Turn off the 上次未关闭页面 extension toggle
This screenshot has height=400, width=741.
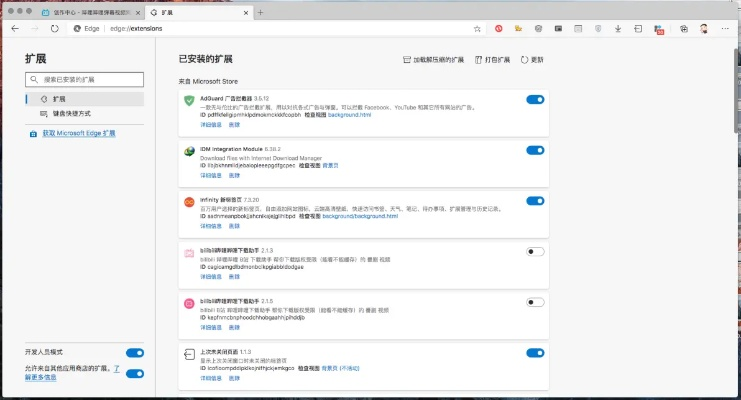point(535,353)
